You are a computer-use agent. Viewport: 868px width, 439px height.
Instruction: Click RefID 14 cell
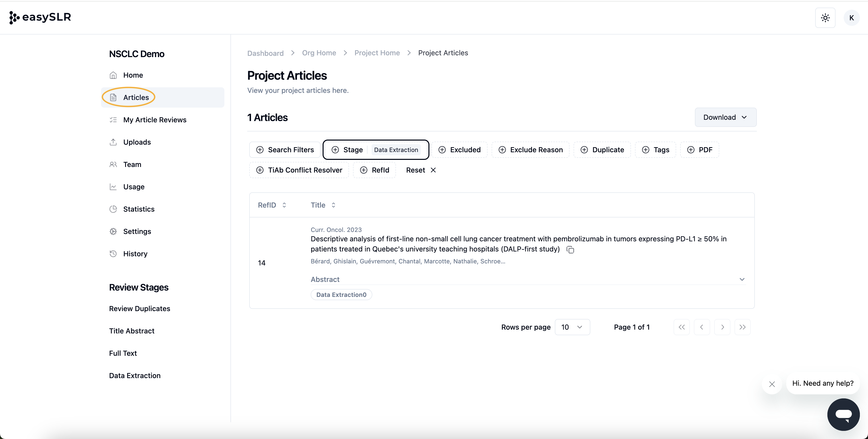pos(261,263)
